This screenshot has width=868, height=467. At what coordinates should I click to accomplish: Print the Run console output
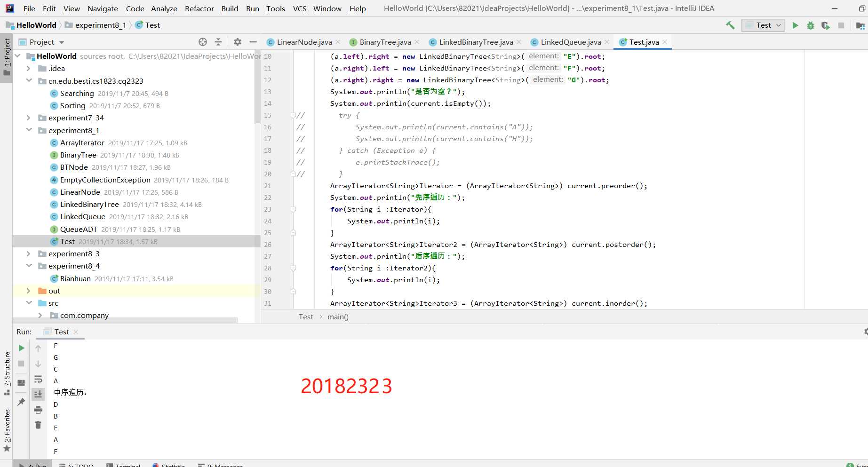38,410
